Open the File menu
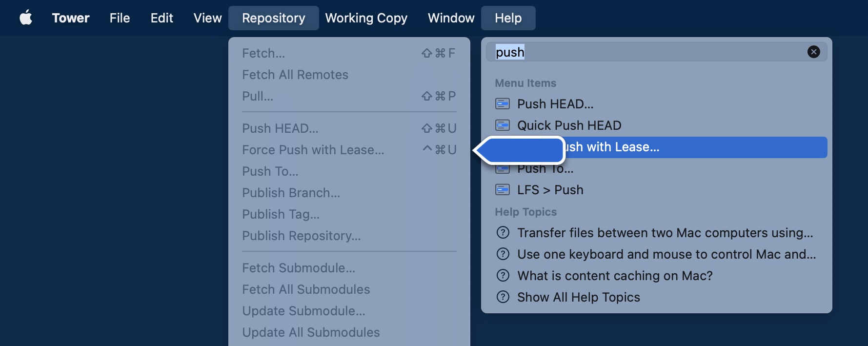 tap(120, 18)
